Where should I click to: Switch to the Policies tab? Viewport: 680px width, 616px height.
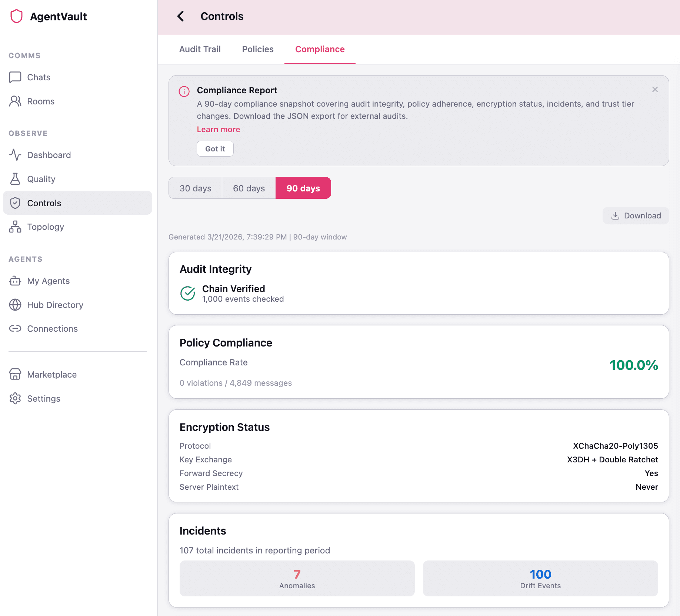tap(257, 49)
